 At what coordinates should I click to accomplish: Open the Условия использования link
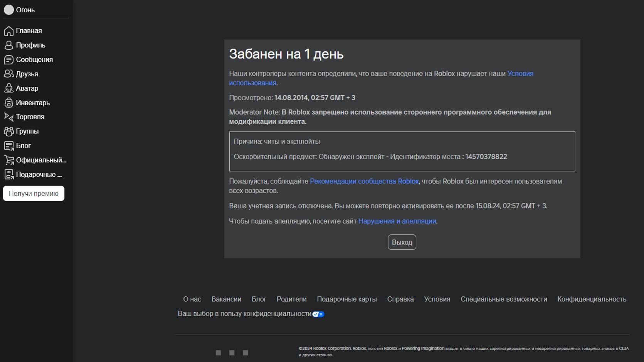(x=520, y=74)
